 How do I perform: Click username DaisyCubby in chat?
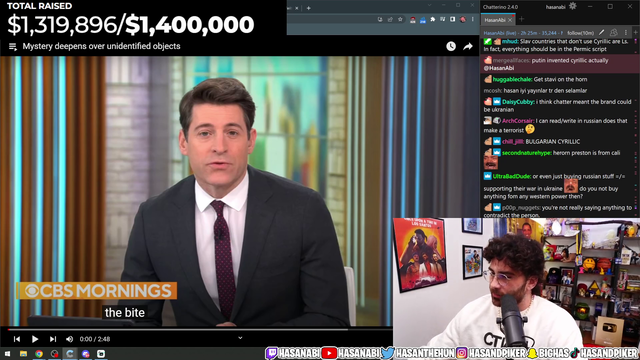518,102
